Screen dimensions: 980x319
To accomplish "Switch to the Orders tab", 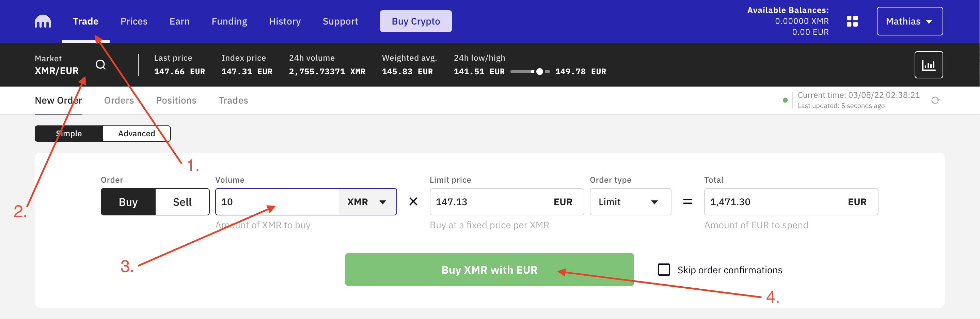I will pos(119,100).
